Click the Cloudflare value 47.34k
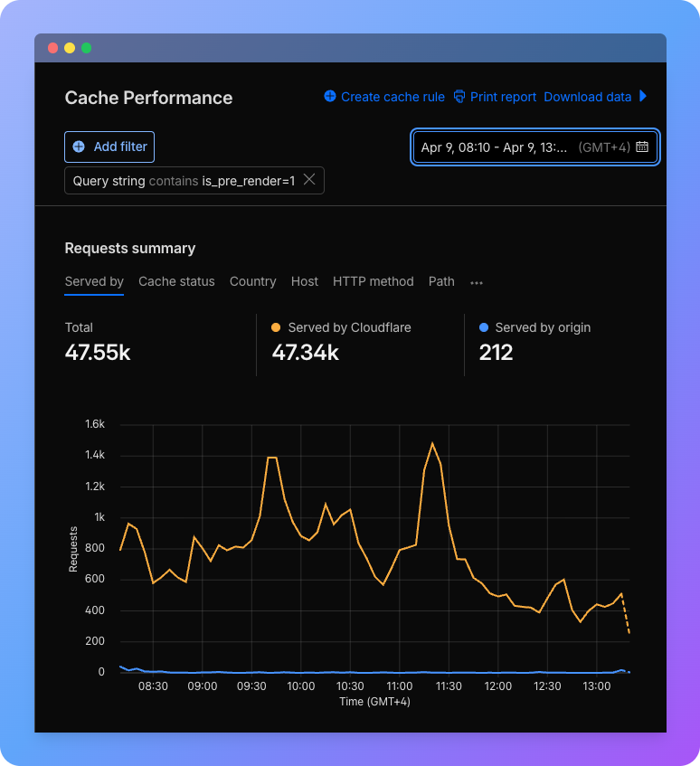 [x=306, y=352]
